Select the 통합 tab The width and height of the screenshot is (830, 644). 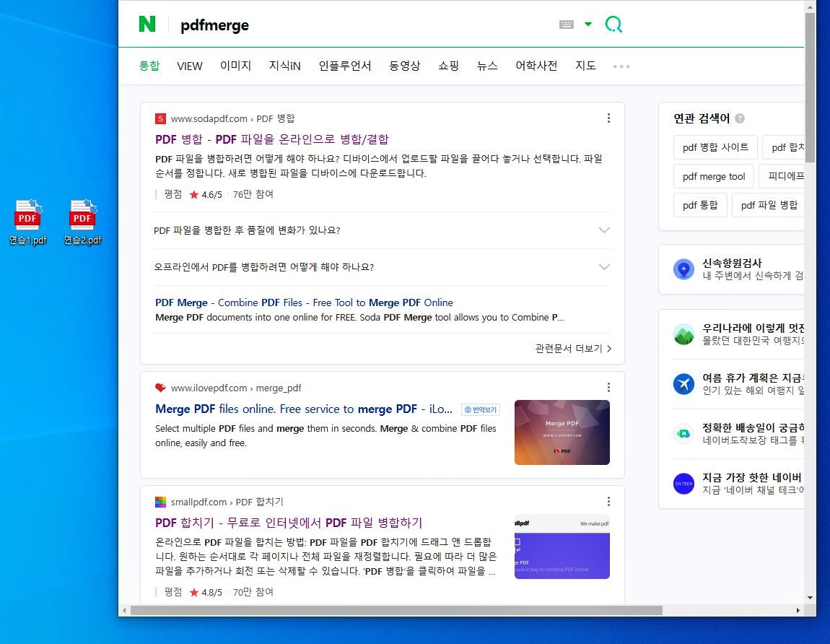(149, 66)
